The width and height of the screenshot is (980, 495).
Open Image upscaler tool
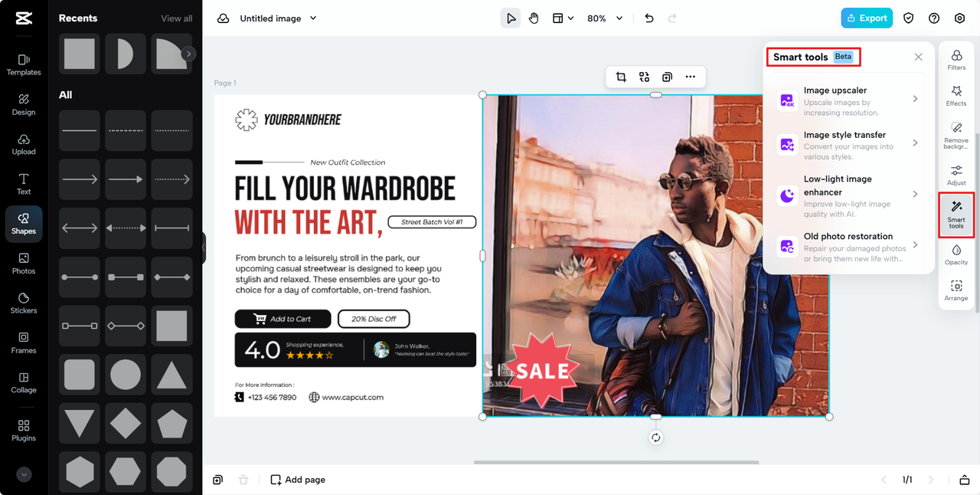tap(848, 100)
